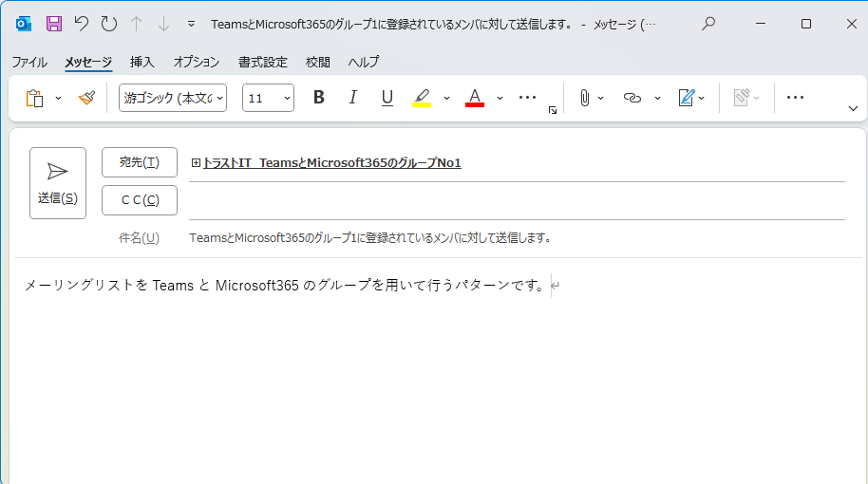The width and height of the screenshot is (868, 484).
Task: Click the Undo arrow icon
Action: tap(82, 24)
